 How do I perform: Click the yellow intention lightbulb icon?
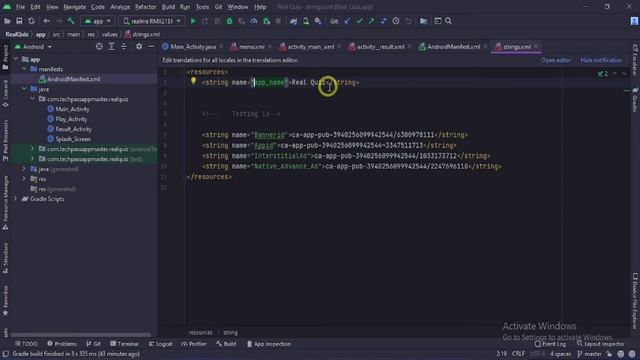coord(193,81)
